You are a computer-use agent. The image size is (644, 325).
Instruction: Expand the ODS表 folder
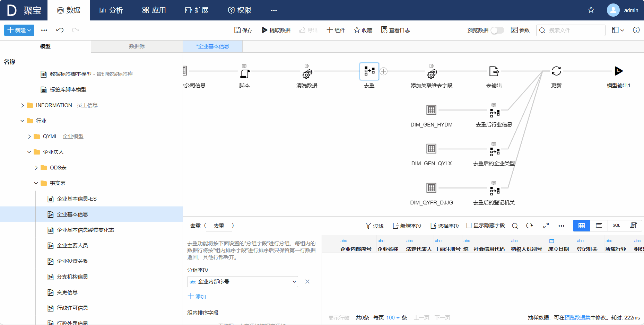(36, 168)
